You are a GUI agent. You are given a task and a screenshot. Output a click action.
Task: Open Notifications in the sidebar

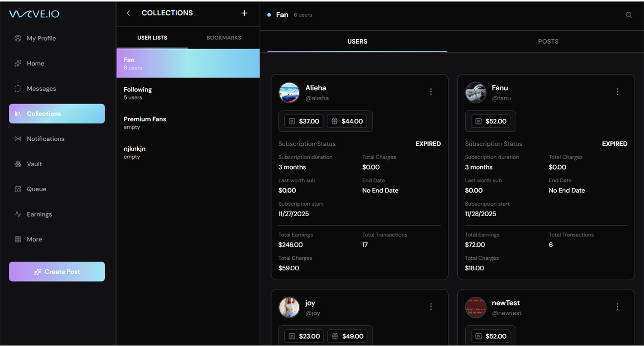tap(45, 139)
